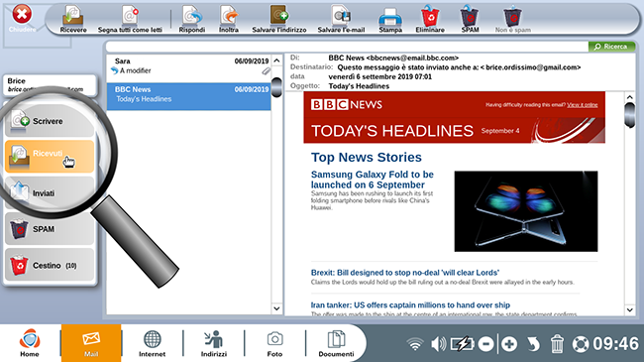
Task: Save the sender with Salvare l'indirizzo
Action: click(x=279, y=19)
